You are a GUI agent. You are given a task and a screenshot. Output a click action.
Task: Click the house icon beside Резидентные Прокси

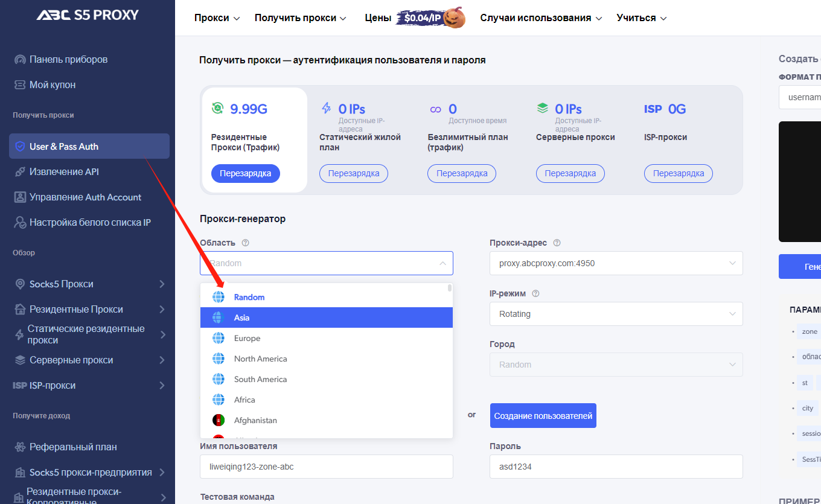20,310
